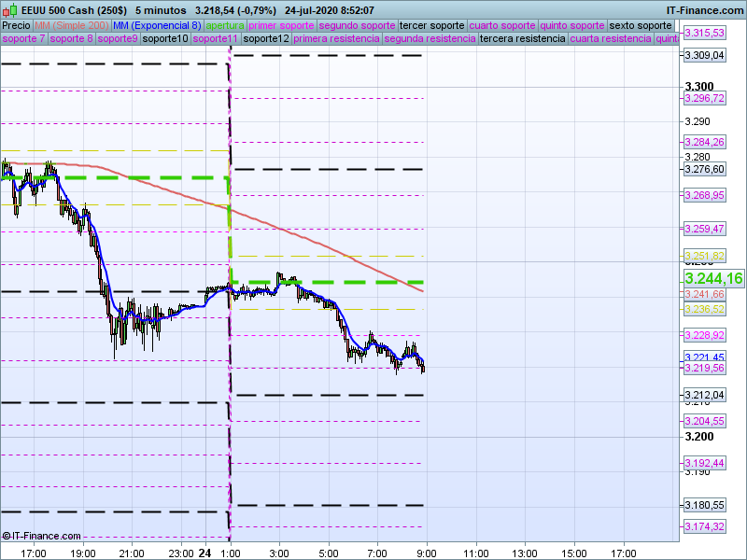Select the cuarta resistencia label
Viewport: 747px width, 560px height.
coord(611,38)
